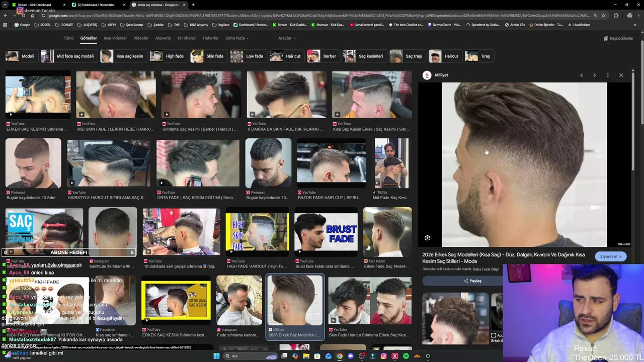Expand the Araçlar tools dropdown
Viewport: 644px width, 362px height.
(287, 38)
